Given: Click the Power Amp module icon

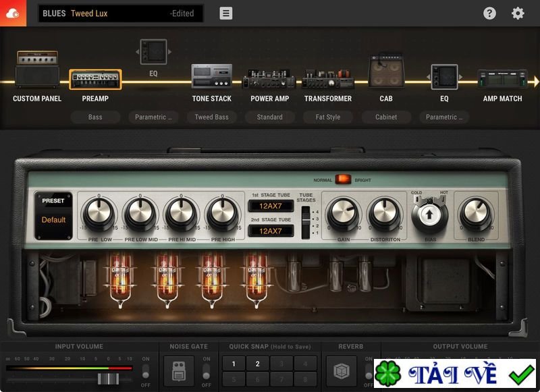Looking at the screenshot, I should click(x=269, y=78).
